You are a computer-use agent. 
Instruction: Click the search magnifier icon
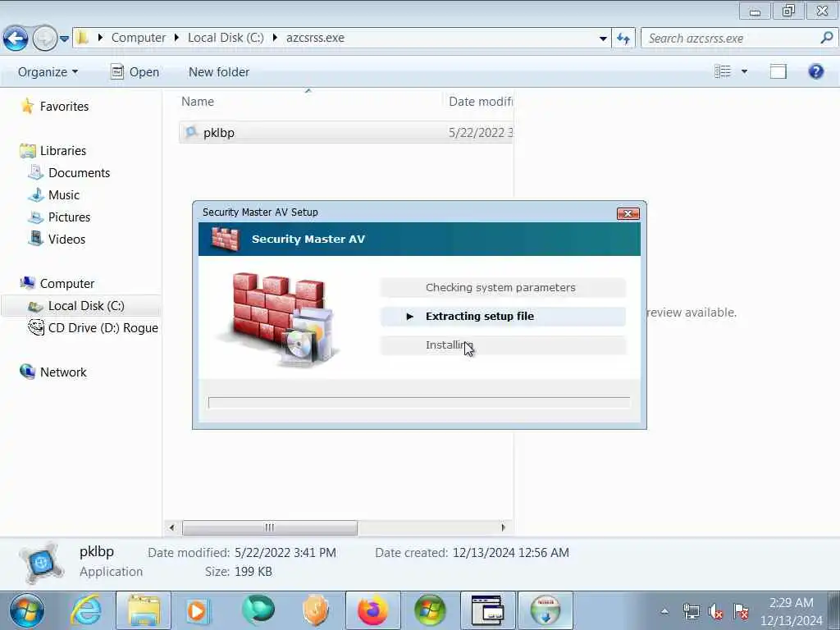[827, 38]
